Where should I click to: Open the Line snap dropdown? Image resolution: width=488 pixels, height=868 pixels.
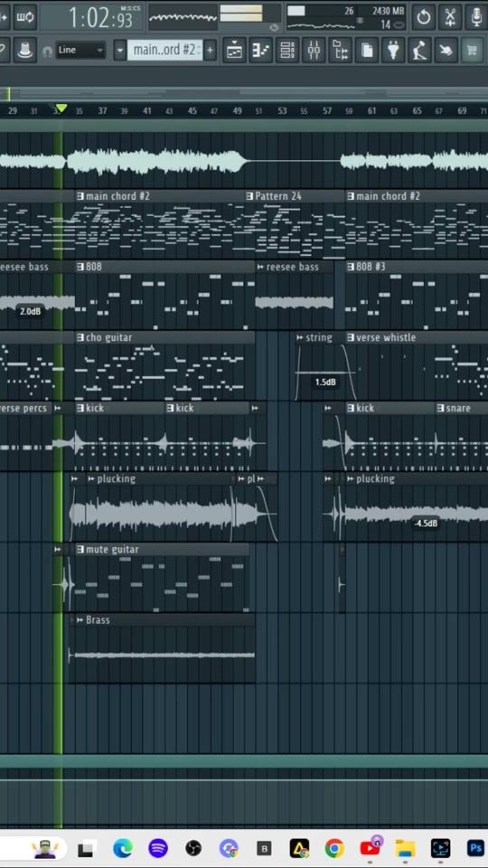[80, 50]
